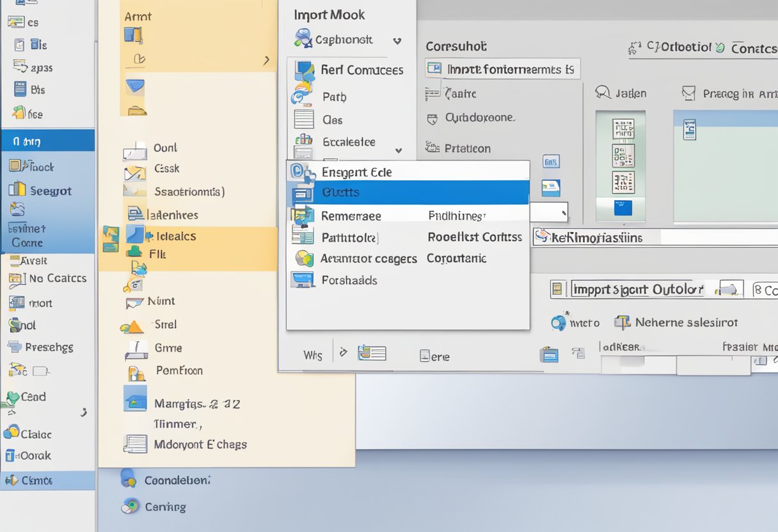Click the magnifier search icon in the right panel
The width and height of the screenshot is (778, 532).
[x=602, y=93]
